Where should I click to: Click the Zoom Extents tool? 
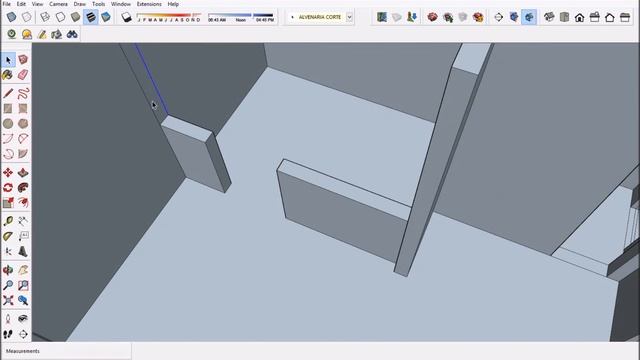coord(8,300)
